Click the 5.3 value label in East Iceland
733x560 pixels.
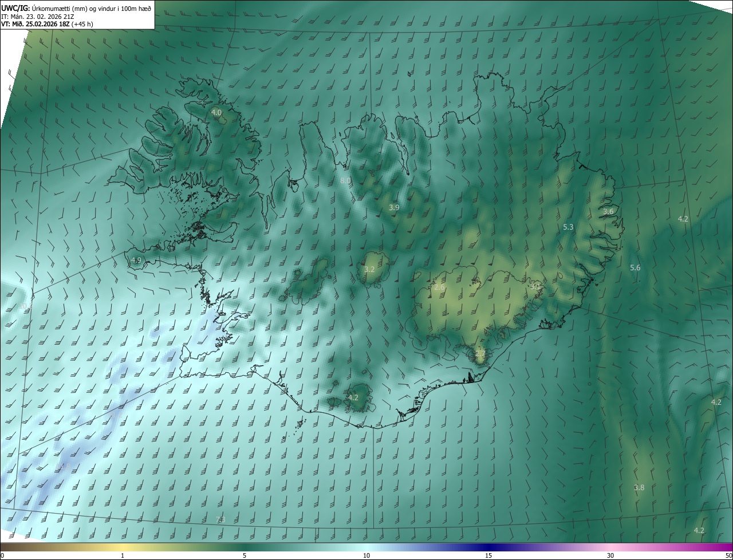568,227
